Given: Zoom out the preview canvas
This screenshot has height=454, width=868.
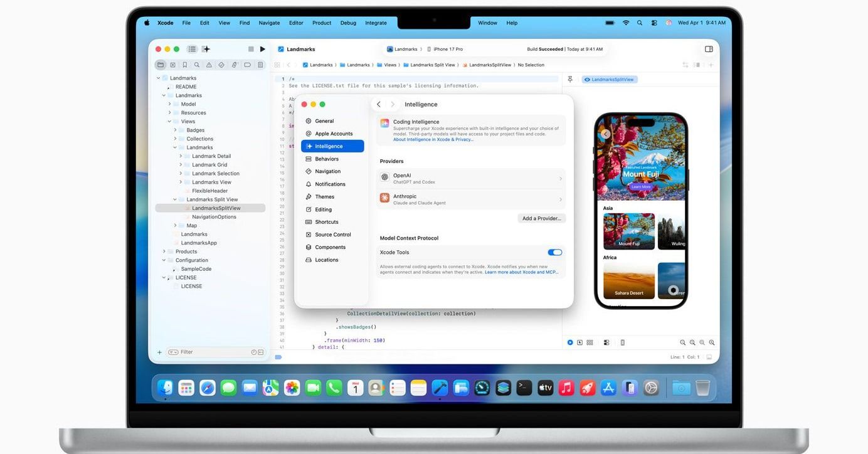Looking at the screenshot, I should click(x=683, y=342).
